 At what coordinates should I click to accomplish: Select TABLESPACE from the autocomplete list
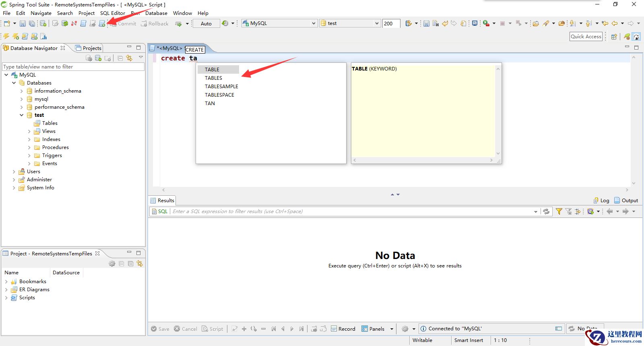point(219,95)
